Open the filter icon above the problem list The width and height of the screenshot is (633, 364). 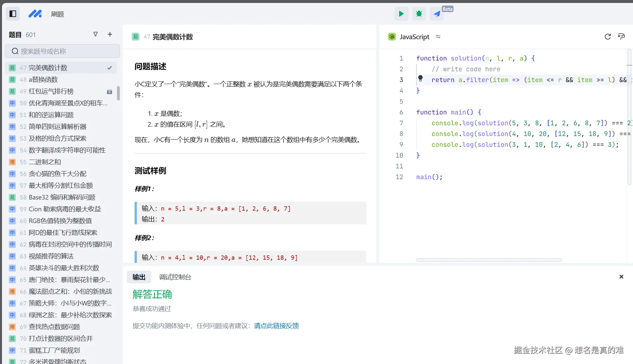coord(96,34)
